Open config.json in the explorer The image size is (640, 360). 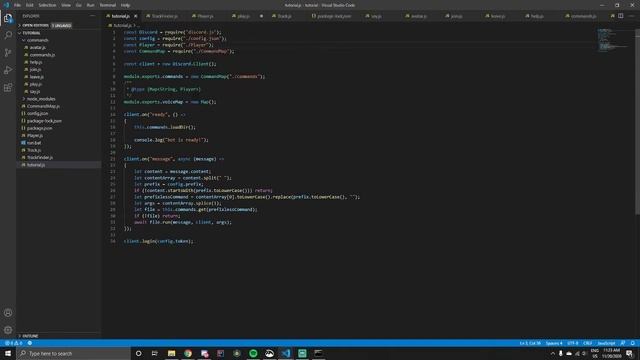pyautogui.click(x=37, y=113)
